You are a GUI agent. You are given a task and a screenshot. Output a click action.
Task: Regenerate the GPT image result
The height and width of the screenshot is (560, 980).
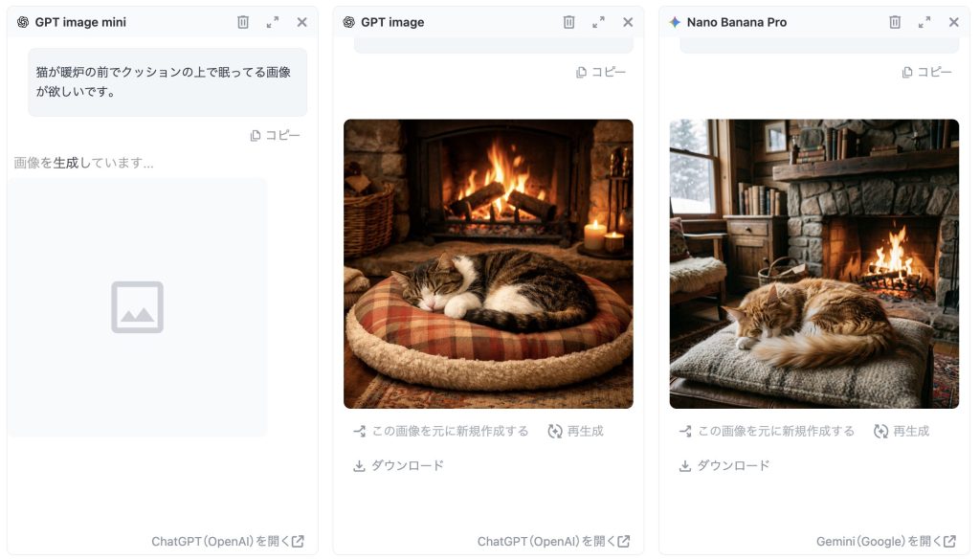click(x=575, y=432)
